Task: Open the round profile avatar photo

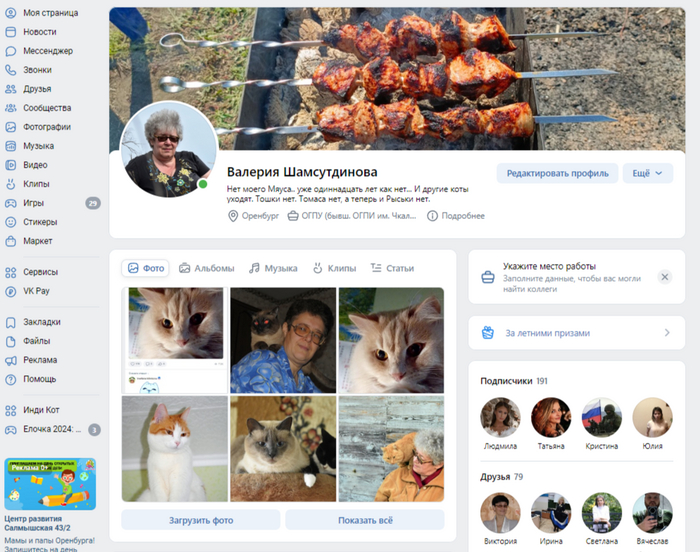Action: coord(168,150)
